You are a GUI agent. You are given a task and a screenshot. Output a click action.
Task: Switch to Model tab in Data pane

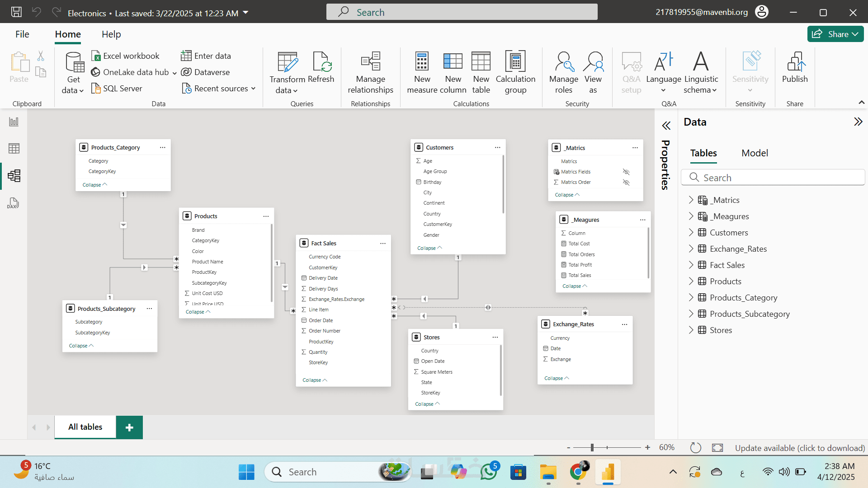click(x=755, y=153)
